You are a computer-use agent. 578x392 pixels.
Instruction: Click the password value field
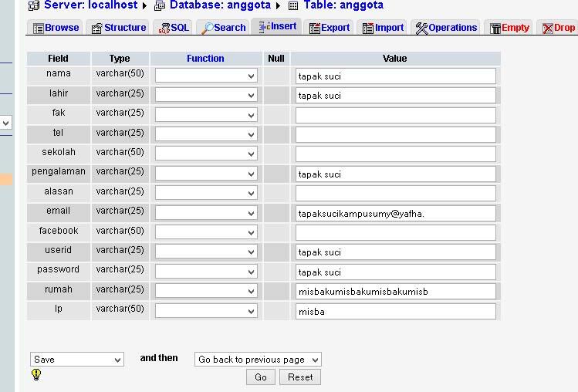pos(396,272)
